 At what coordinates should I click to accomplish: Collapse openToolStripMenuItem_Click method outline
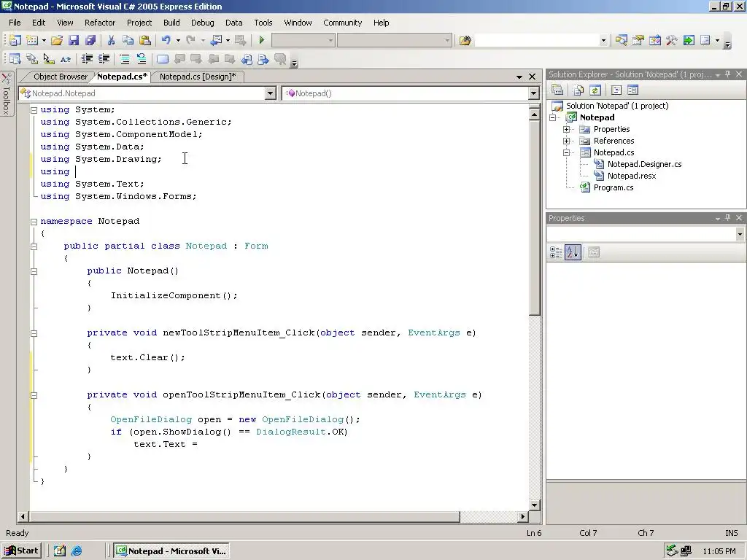[34, 395]
